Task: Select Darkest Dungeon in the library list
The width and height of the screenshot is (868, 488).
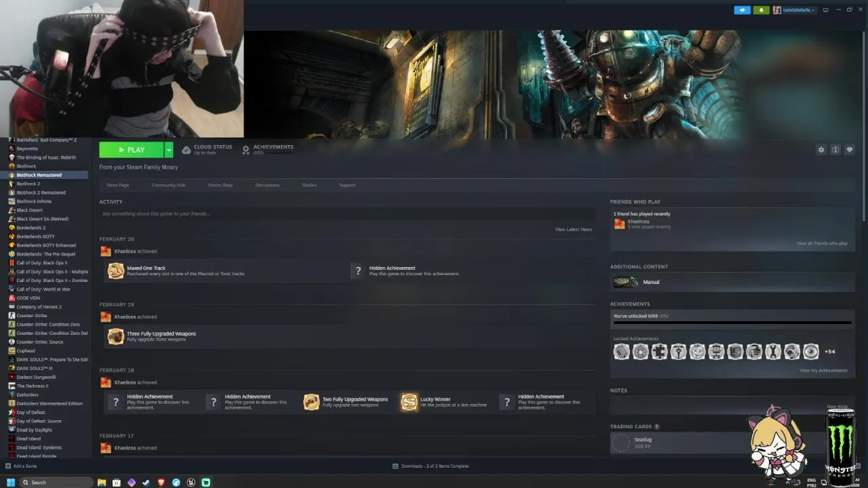Action: [x=37, y=378]
